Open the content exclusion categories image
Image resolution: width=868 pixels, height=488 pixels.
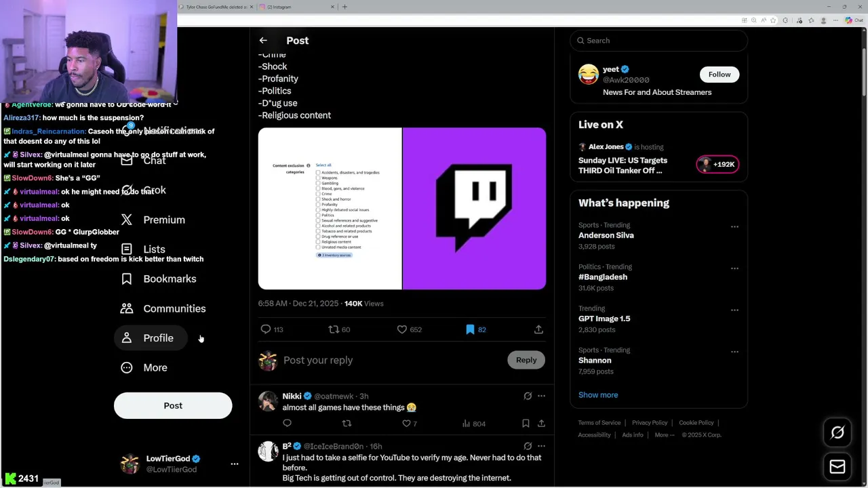[330, 209]
